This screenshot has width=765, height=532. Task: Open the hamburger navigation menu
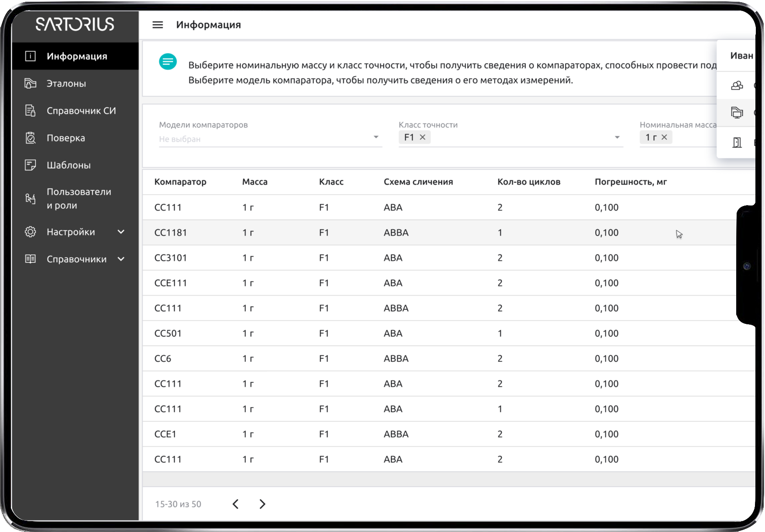coord(157,25)
